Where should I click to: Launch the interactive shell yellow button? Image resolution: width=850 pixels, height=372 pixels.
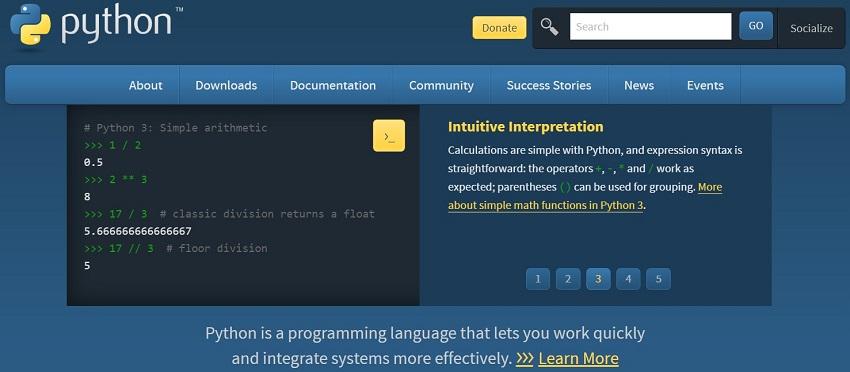point(389,136)
